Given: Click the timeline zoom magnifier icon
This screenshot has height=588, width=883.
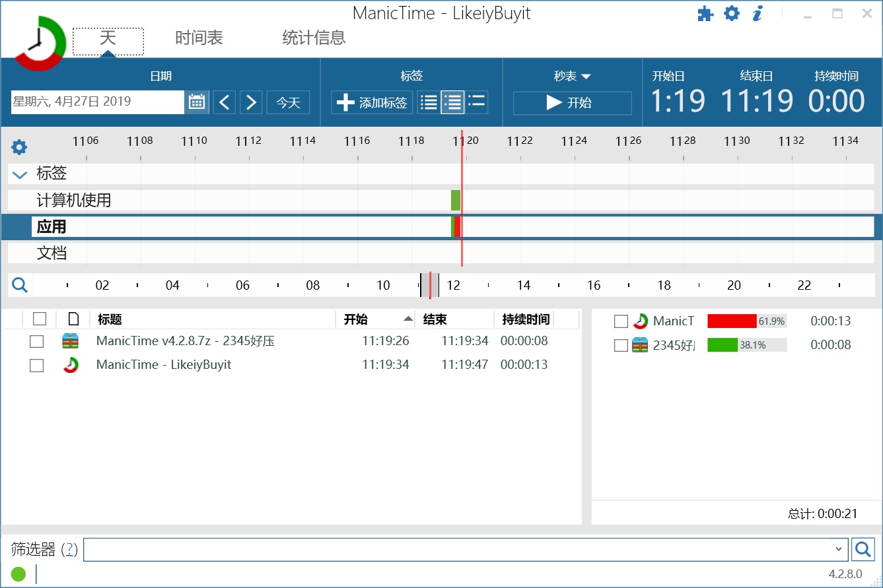Looking at the screenshot, I should 20,285.
